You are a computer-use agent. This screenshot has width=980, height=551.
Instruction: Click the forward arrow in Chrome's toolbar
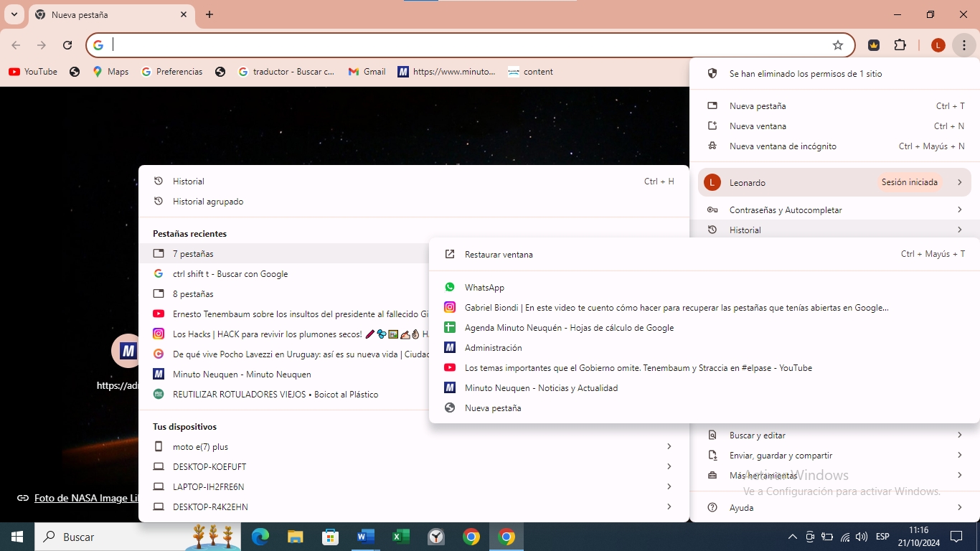click(42, 45)
